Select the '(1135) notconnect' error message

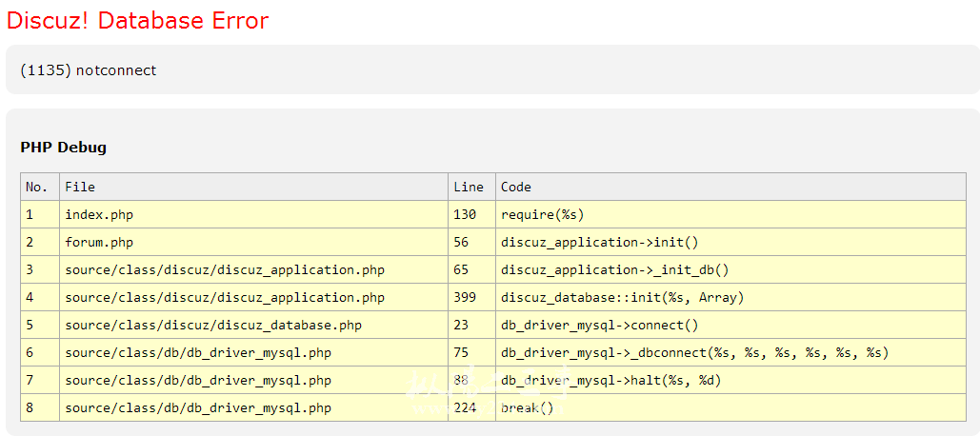pos(89,69)
